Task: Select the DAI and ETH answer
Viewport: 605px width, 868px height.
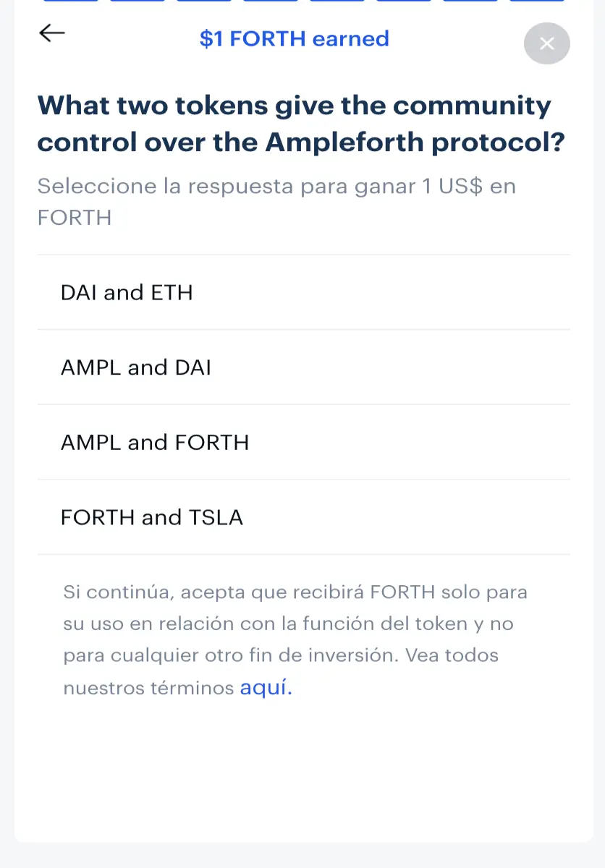Action: pyautogui.click(x=304, y=292)
